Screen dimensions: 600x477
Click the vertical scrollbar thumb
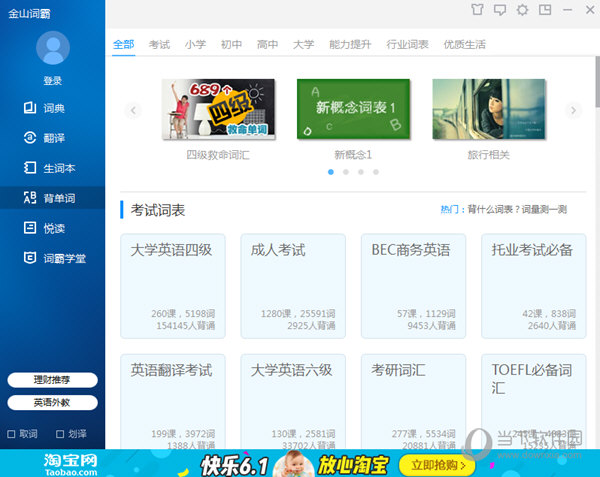tap(597, 82)
